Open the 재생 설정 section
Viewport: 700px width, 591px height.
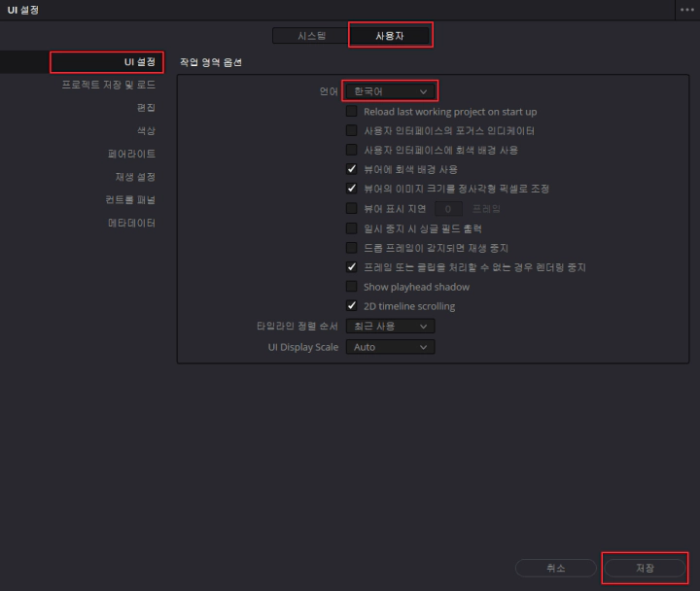(135, 177)
